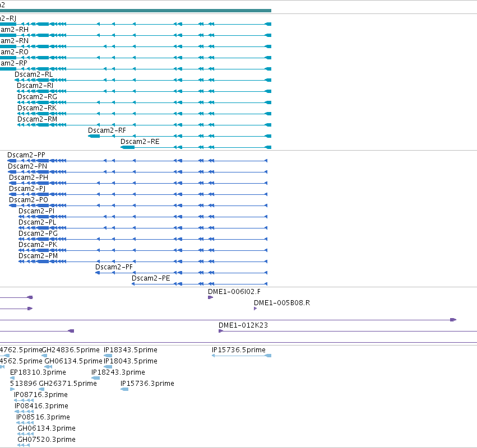The height and width of the screenshot is (448, 477).
Task: Click the Dscam2-PF protein label
Action: [114, 268]
